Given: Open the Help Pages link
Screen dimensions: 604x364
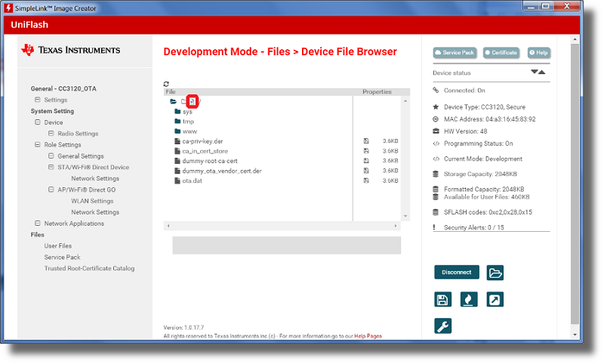Looking at the screenshot, I should coord(368,336).
